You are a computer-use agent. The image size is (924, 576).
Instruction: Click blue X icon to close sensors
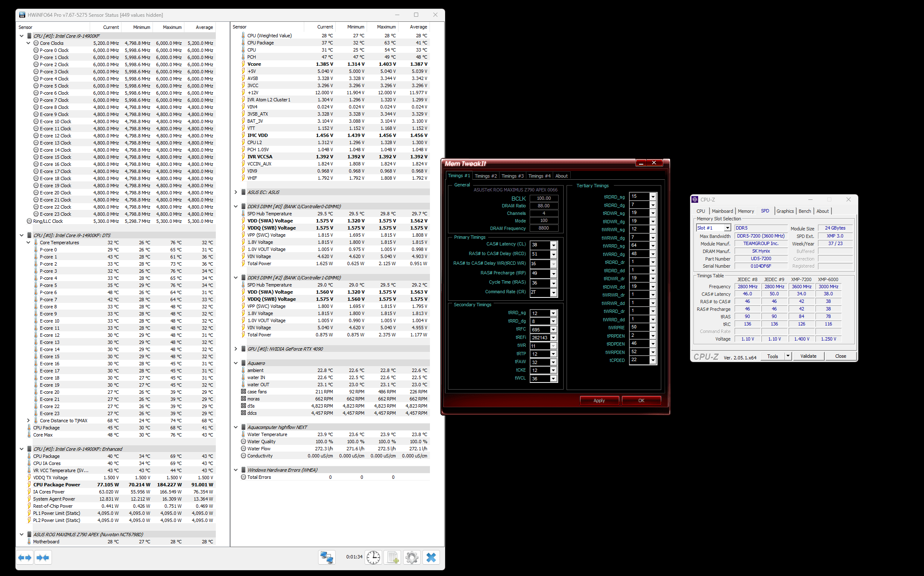tap(431, 558)
